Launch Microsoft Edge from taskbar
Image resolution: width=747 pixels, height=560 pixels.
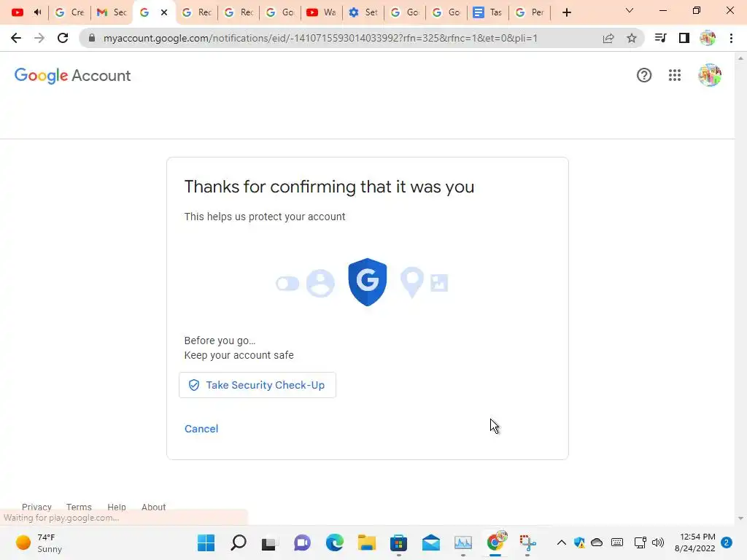tap(334, 542)
